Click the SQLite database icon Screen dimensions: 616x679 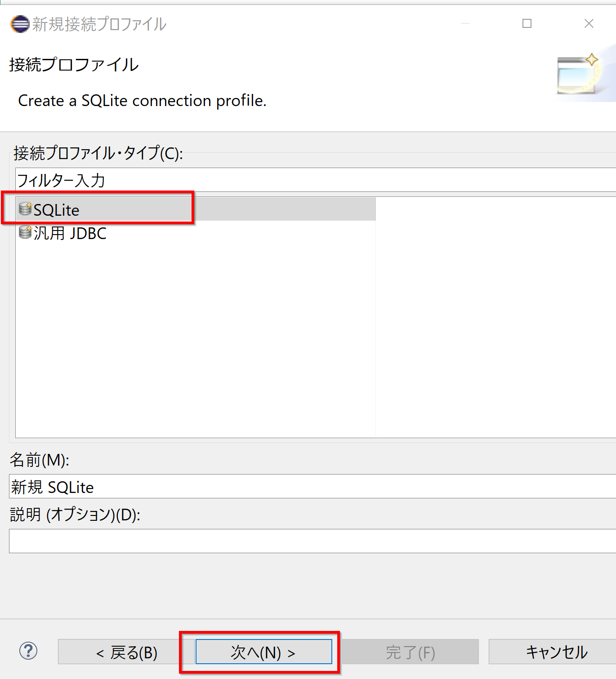click(x=25, y=209)
